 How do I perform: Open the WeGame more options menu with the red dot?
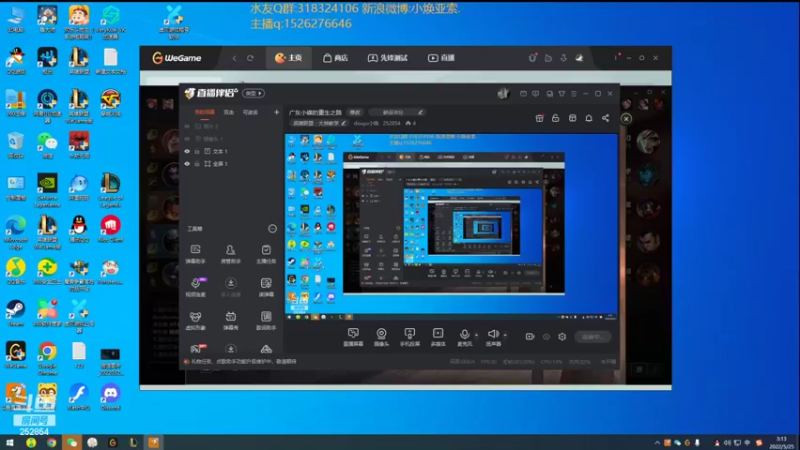616,57
